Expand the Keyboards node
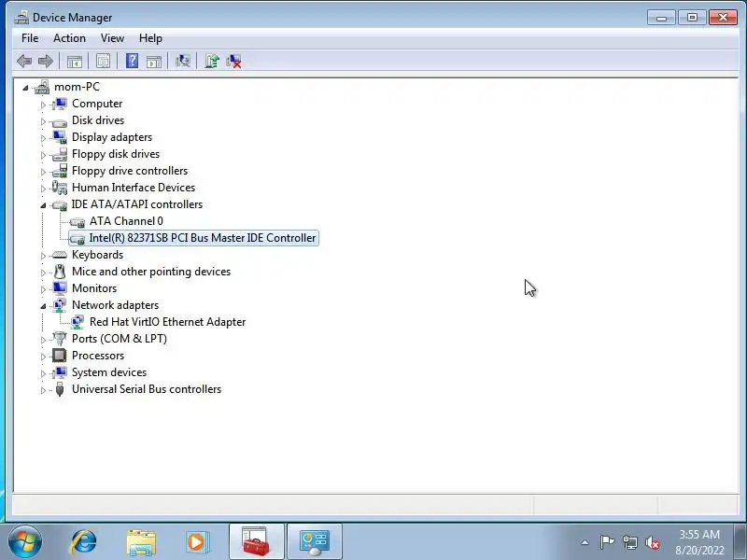 [43, 256]
